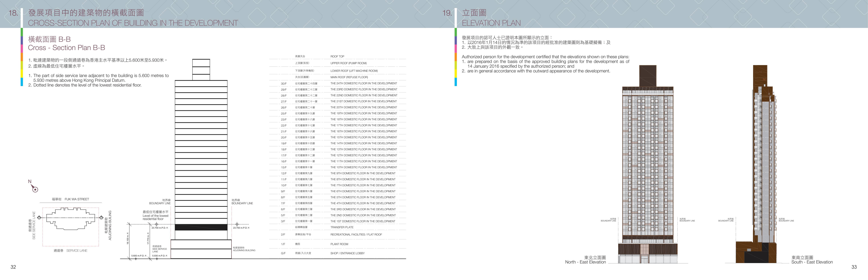Click the '27/F' floor label
Image resolution: width=868 pixels, height=280 pixels.
[284, 102]
